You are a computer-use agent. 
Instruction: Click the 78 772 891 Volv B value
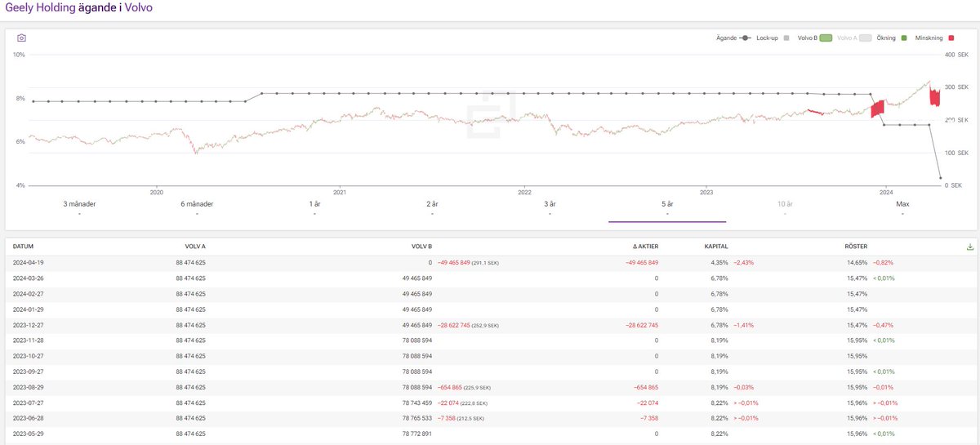(x=416, y=434)
